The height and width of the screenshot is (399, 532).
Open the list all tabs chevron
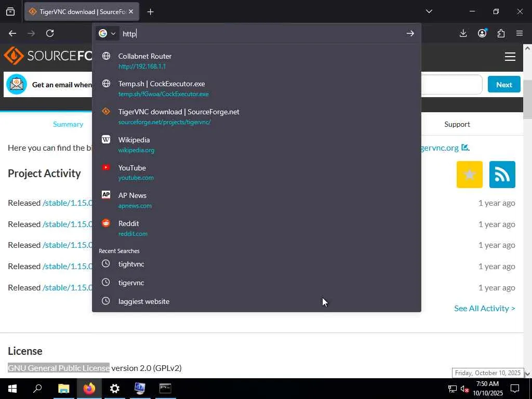point(429,11)
